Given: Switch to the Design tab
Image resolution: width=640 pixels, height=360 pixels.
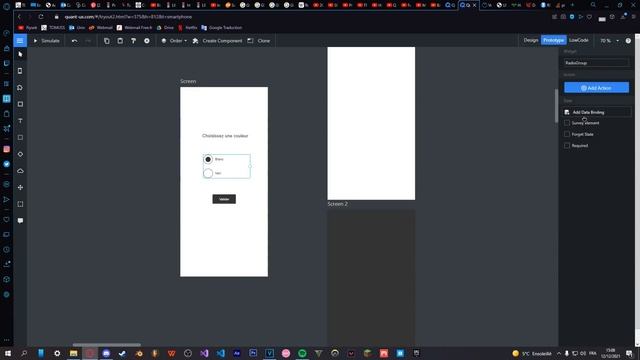Looking at the screenshot, I should (531, 40).
